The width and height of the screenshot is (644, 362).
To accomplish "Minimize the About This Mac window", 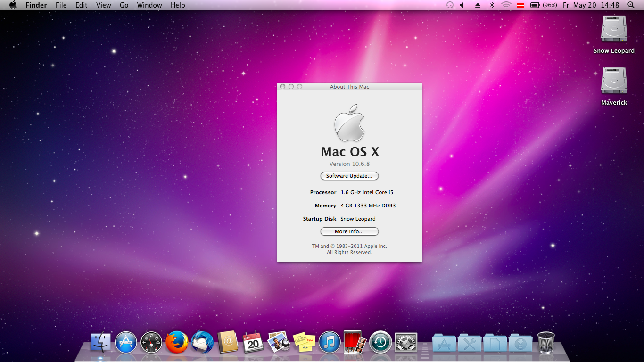I will pos(291,87).
